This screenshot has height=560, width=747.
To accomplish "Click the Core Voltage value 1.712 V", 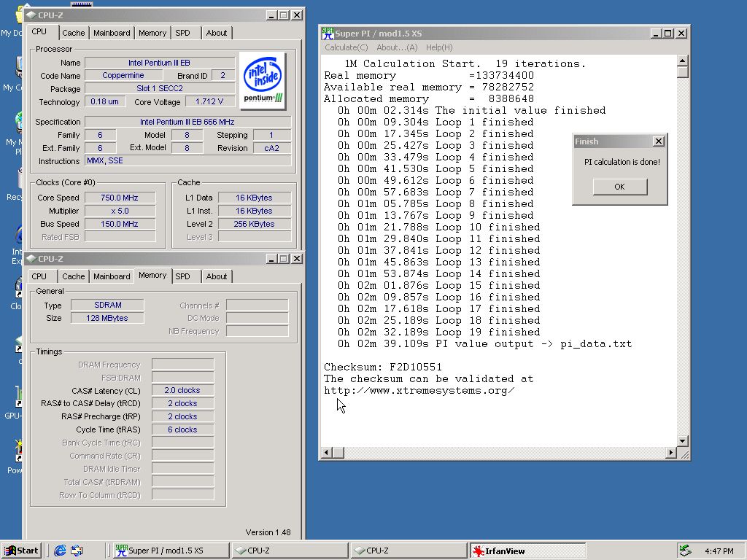I will point(209,101).
